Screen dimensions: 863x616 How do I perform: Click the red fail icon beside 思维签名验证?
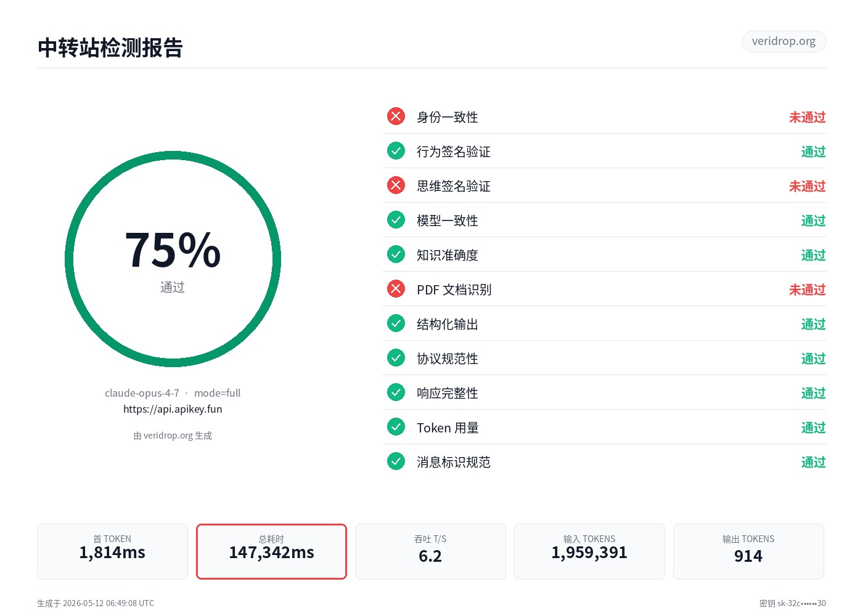(396, 185)
